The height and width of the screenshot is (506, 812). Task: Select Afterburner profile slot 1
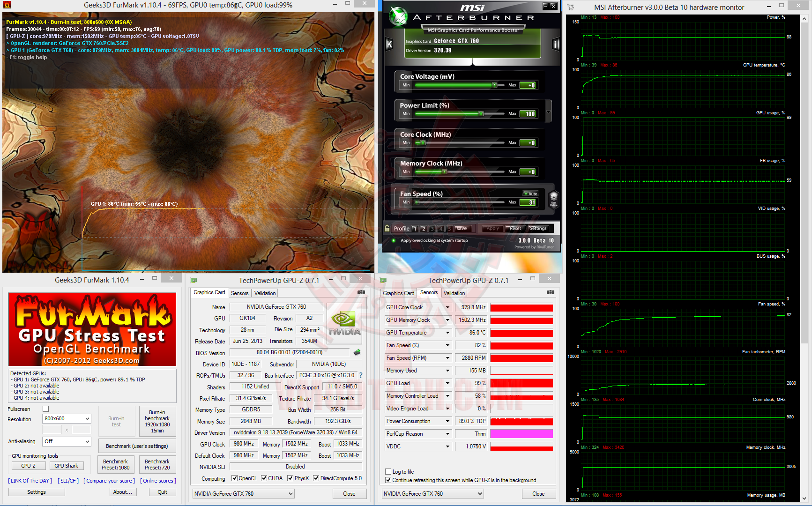point(415,229)
